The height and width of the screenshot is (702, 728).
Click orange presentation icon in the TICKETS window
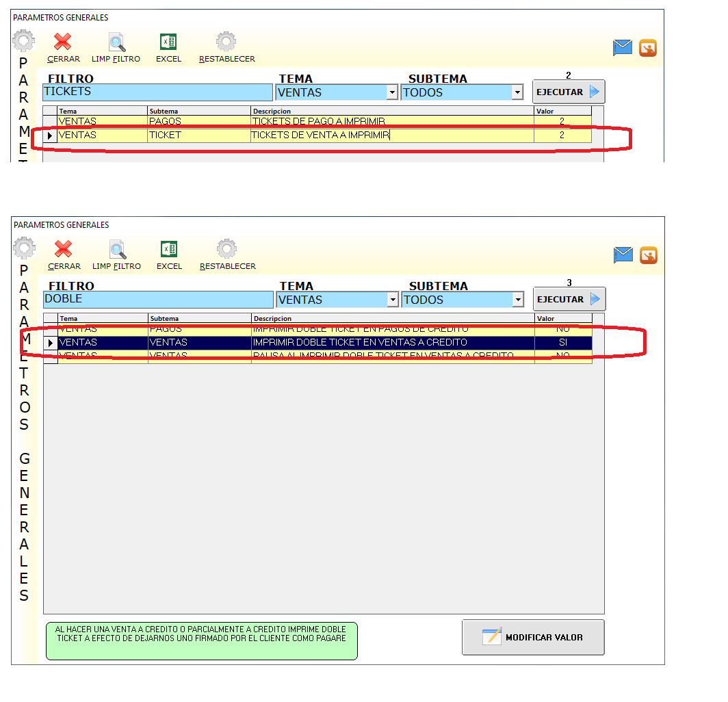coord(647,48)
